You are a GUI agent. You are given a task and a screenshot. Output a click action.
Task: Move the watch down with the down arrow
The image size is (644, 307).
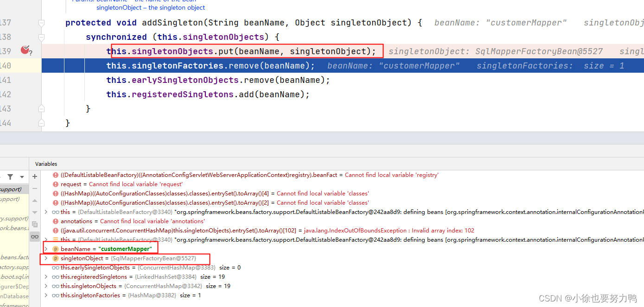(35, 212)
